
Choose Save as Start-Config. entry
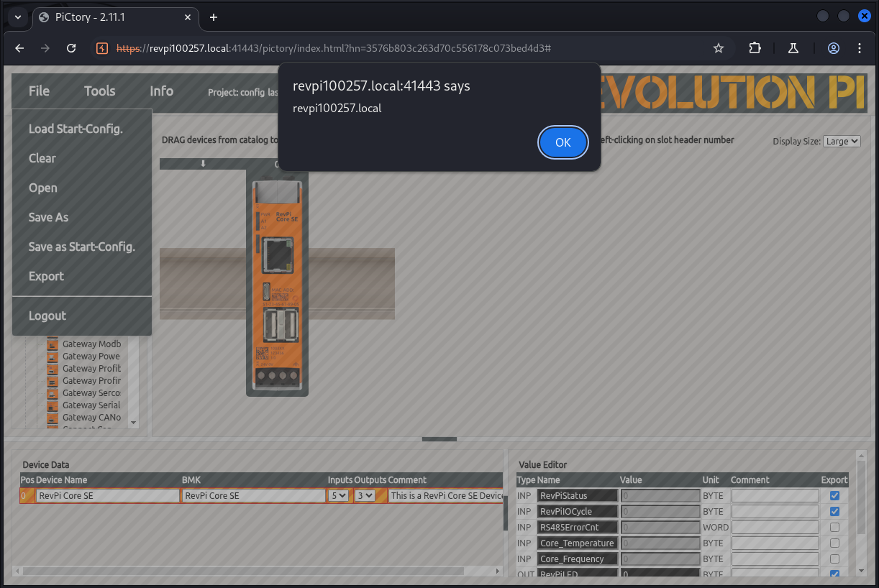click(81, 247)
